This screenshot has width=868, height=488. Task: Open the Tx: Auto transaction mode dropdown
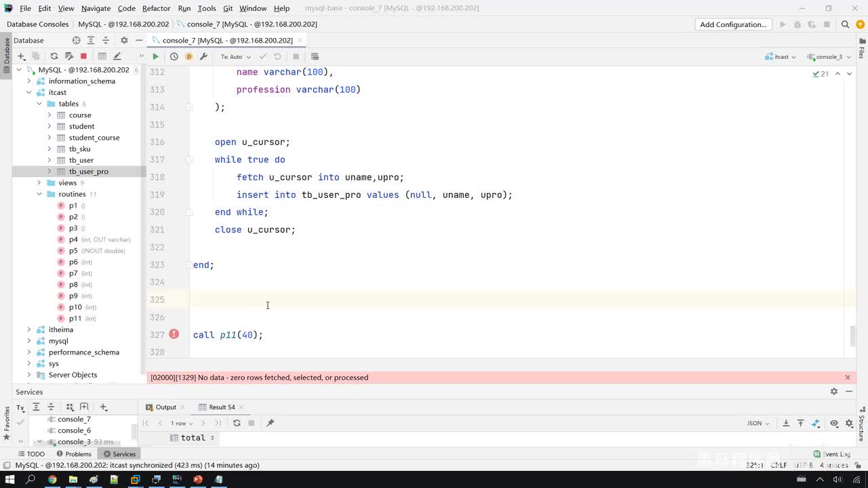click(x=235, y=56)
